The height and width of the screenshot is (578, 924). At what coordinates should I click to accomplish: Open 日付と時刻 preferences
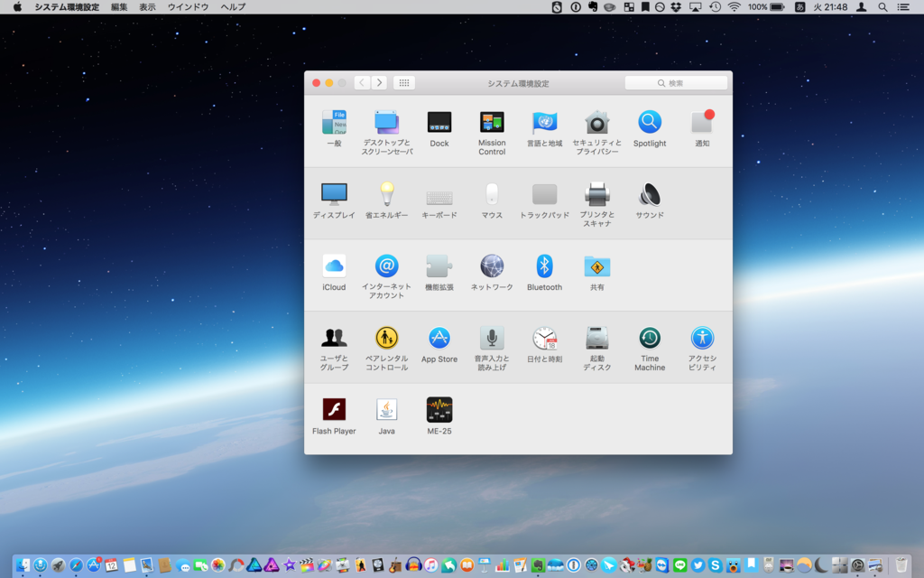pos(544,344)
